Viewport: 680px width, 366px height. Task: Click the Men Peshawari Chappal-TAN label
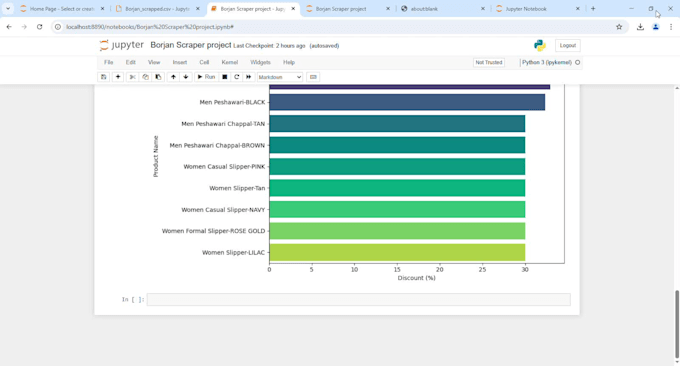click(223, 124)
